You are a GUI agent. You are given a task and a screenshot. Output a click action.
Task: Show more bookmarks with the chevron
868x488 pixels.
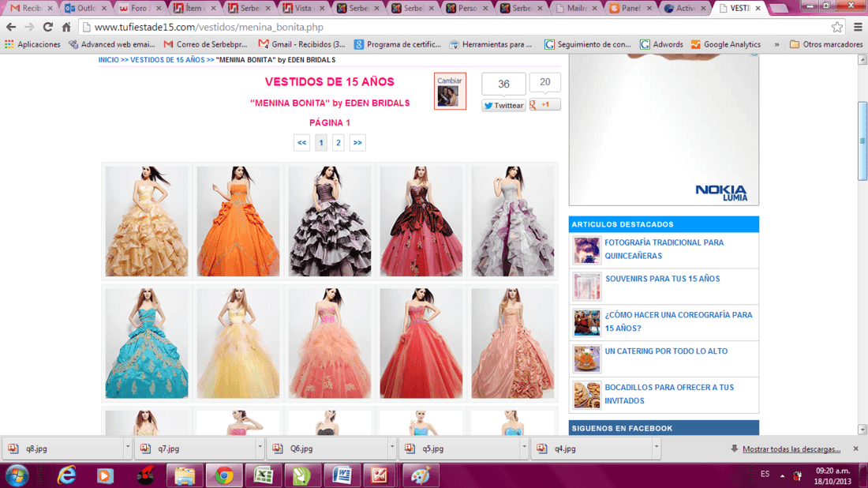tap(776, 44)
